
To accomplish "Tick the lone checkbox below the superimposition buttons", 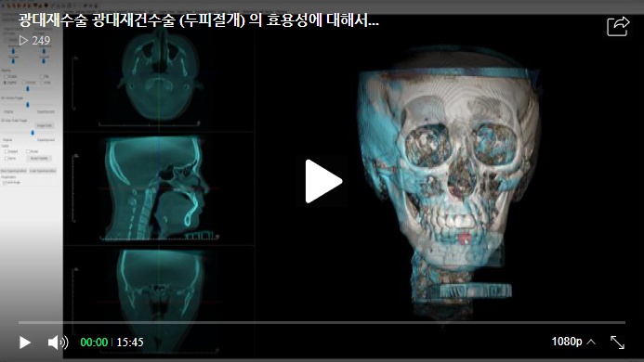I will [4, 182].
